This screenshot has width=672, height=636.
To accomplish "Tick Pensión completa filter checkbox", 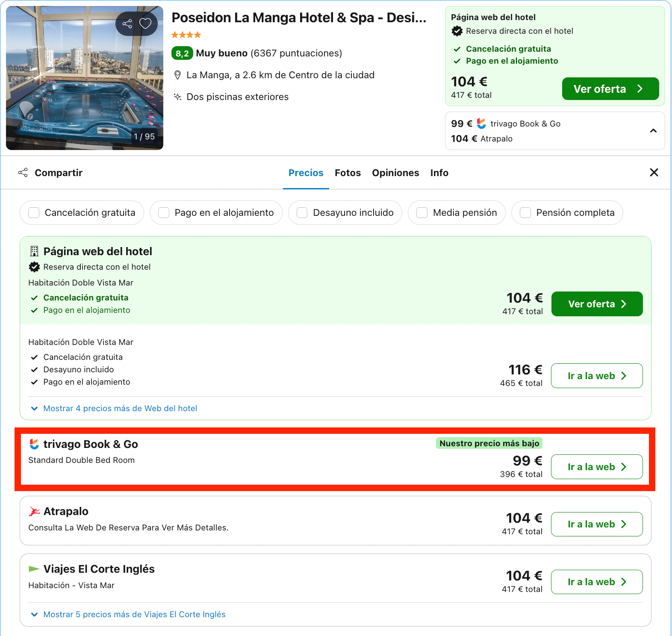I will coord(525,213).
